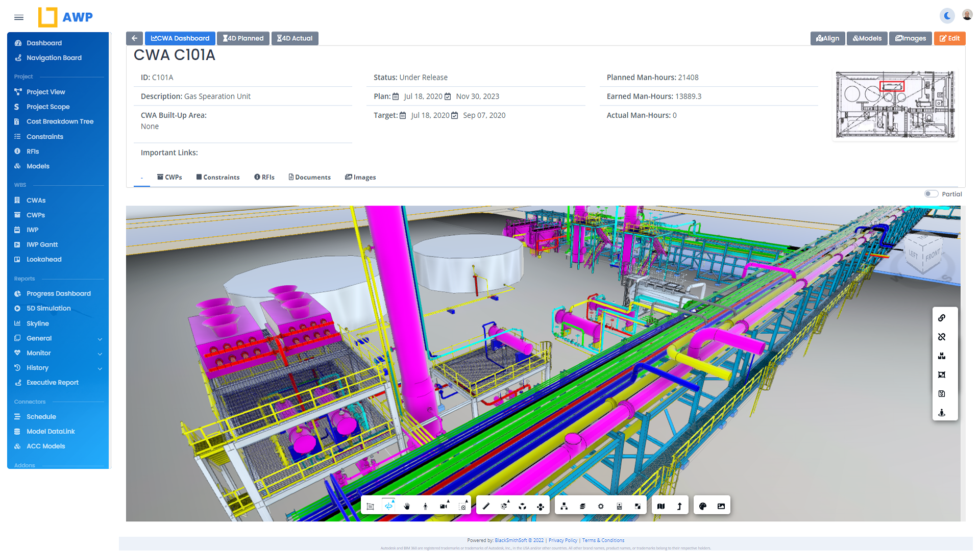Click the unlink broken-chain icon
980x551 pixels.
tap(942, 337)
